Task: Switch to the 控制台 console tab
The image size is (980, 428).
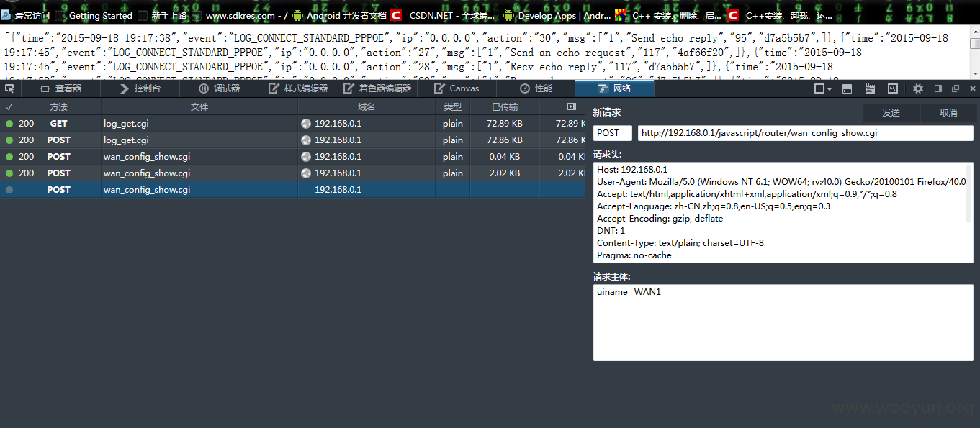Action: [140, 88]
